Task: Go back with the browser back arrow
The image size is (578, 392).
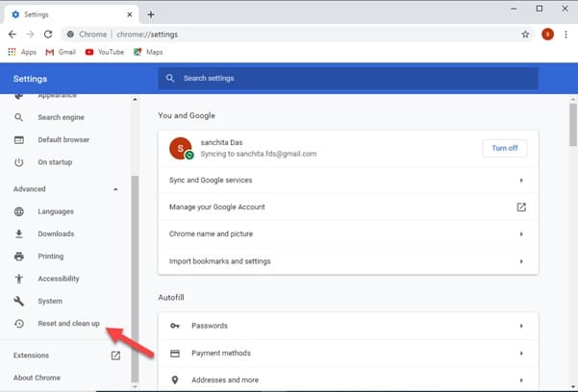Action: click(13, 35)
